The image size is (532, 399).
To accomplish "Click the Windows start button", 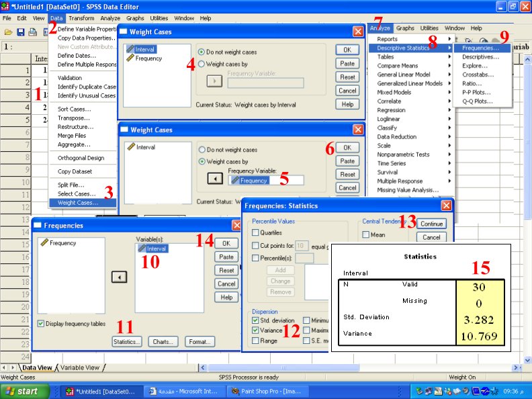I will point(25,391).
